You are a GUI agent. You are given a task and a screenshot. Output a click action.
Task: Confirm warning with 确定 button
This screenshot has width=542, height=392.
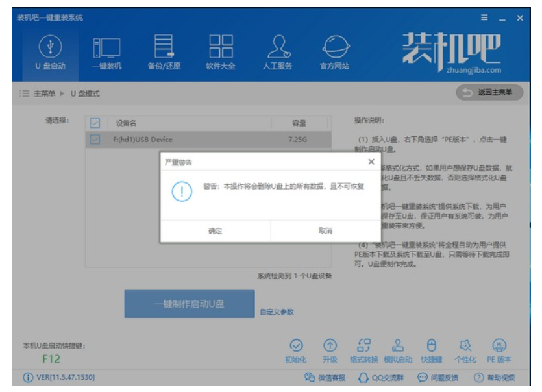point(216,230)
